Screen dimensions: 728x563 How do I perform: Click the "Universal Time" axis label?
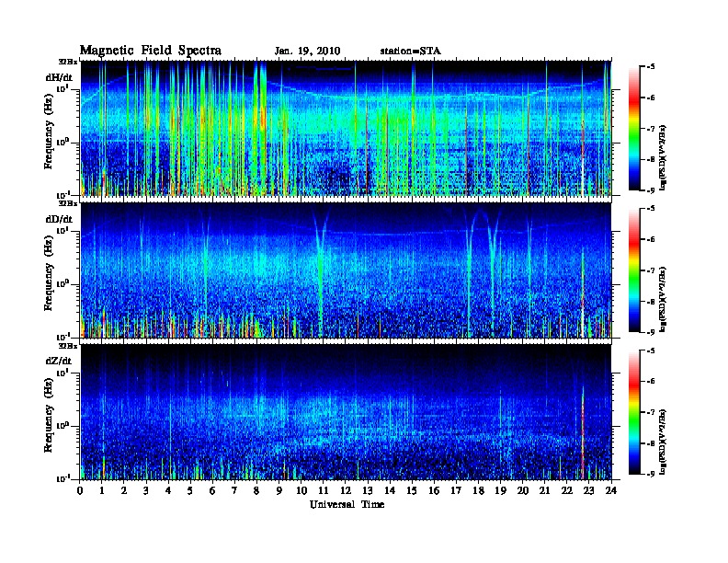pos(347,504)
